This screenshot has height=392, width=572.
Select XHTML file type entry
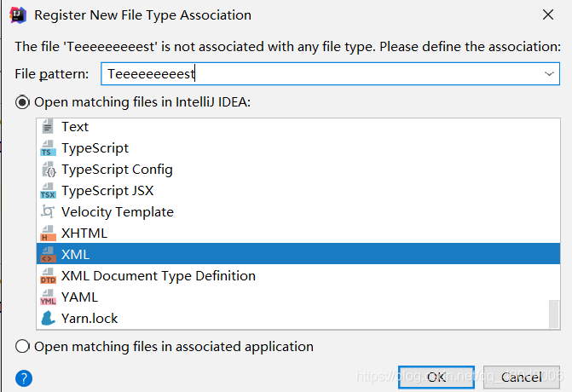coord(298,233)
